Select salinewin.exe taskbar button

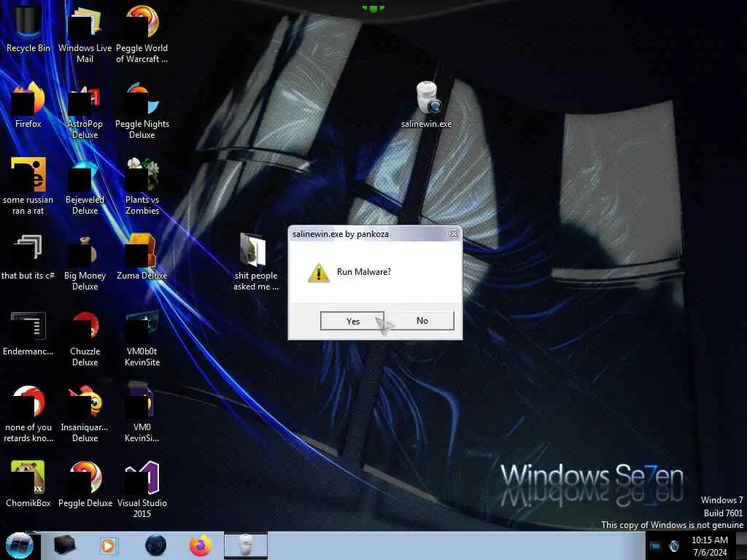(x=245, y=545)
